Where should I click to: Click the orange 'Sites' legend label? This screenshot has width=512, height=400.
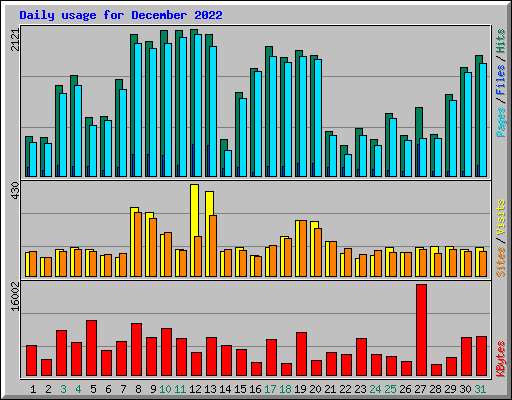(500, 262)
